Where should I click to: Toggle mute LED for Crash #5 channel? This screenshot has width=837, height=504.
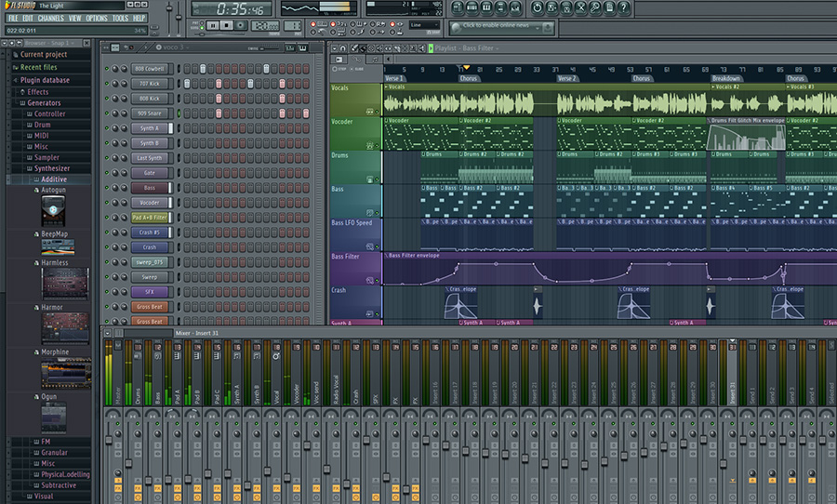click(x=107, y=232)
